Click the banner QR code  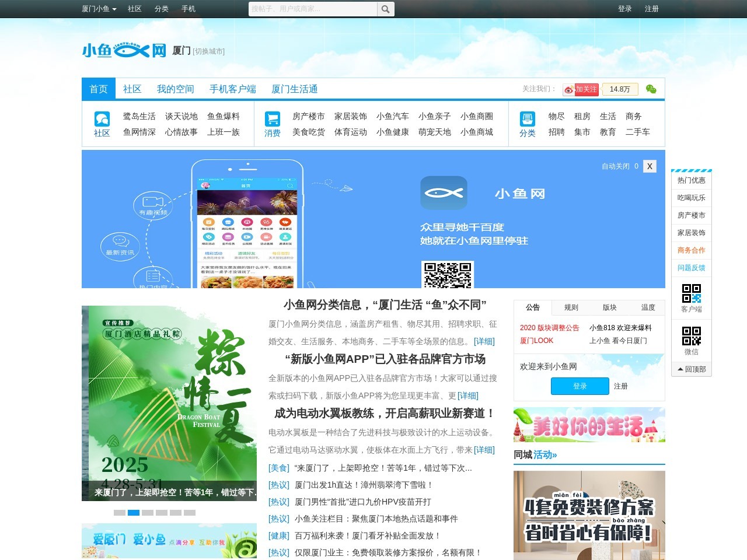(447, 274)
